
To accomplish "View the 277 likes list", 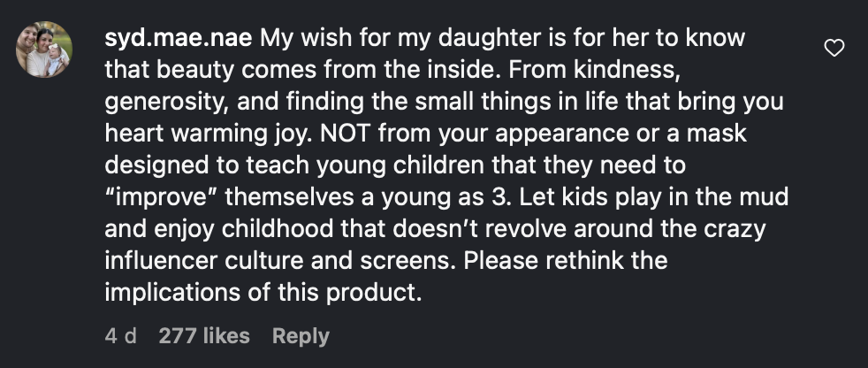I will (x=204, y=336).
